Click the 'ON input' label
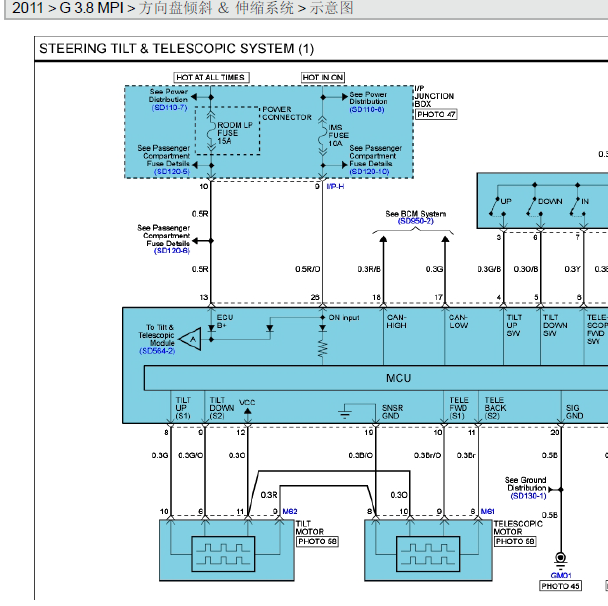This screenshot has height=606, width=608. pos(344,318)
